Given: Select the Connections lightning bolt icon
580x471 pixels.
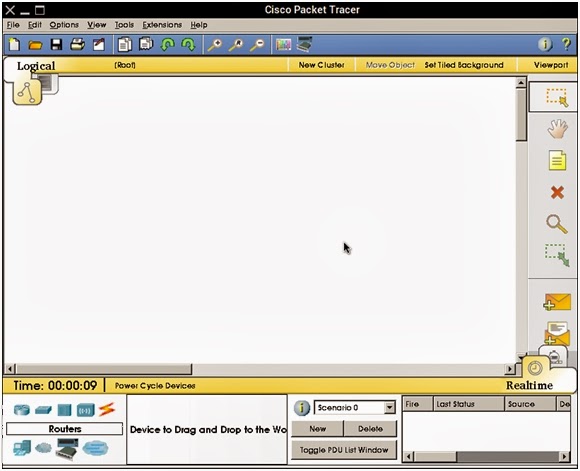Looking at the screenshot, I should tap(107, 410).
